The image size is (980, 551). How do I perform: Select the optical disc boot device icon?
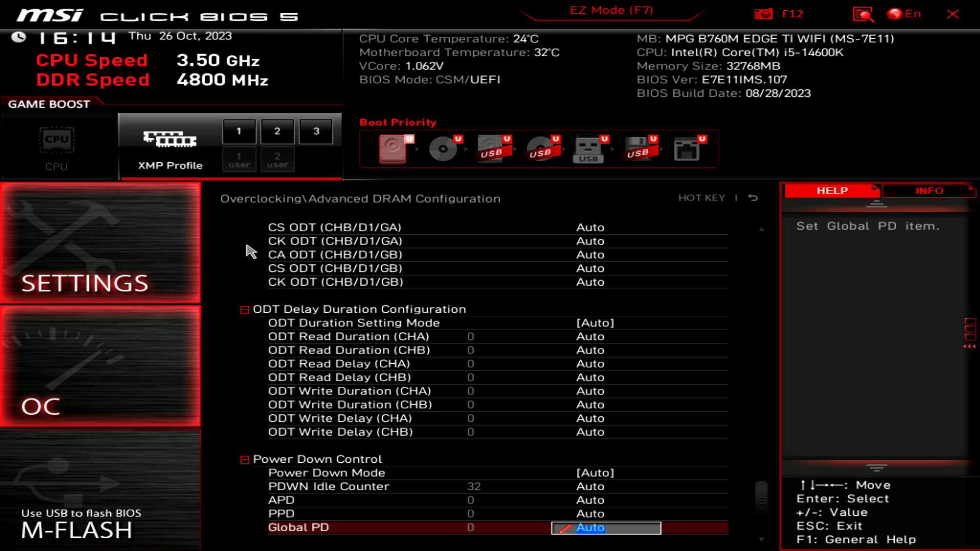(x=443, y=148)
